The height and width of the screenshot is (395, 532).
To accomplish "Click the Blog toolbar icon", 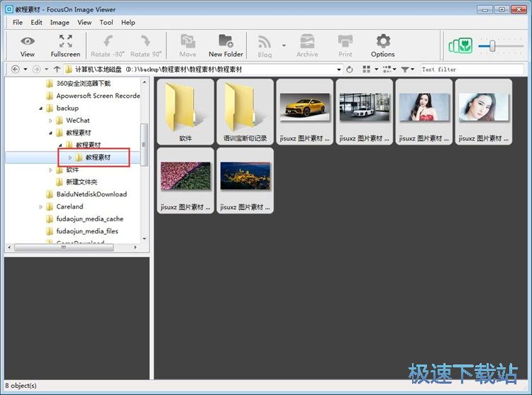I will 265,45.
